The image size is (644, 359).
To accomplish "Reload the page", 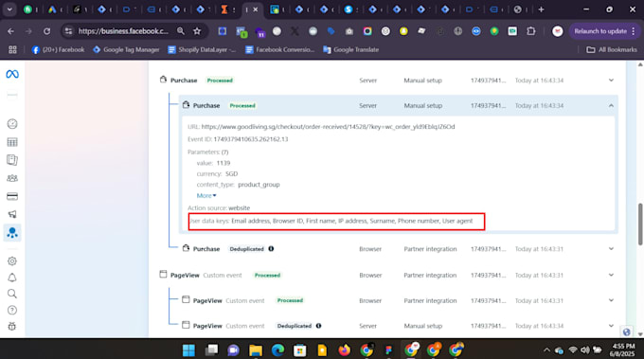I will point(46,31).
